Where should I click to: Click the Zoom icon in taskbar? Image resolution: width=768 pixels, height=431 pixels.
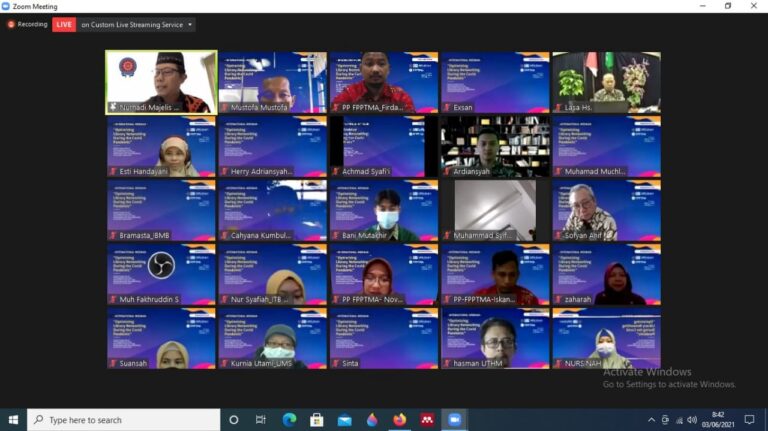click(454, 420)
